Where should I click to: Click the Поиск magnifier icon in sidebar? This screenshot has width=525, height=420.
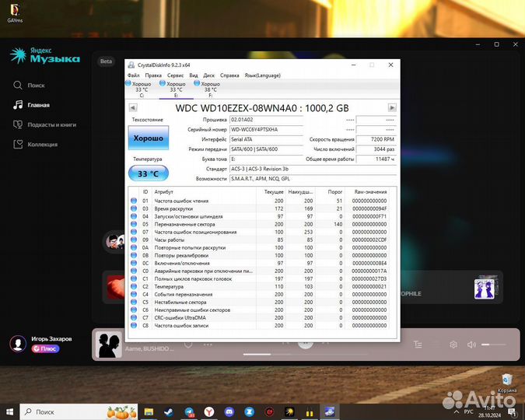point(17,86)
